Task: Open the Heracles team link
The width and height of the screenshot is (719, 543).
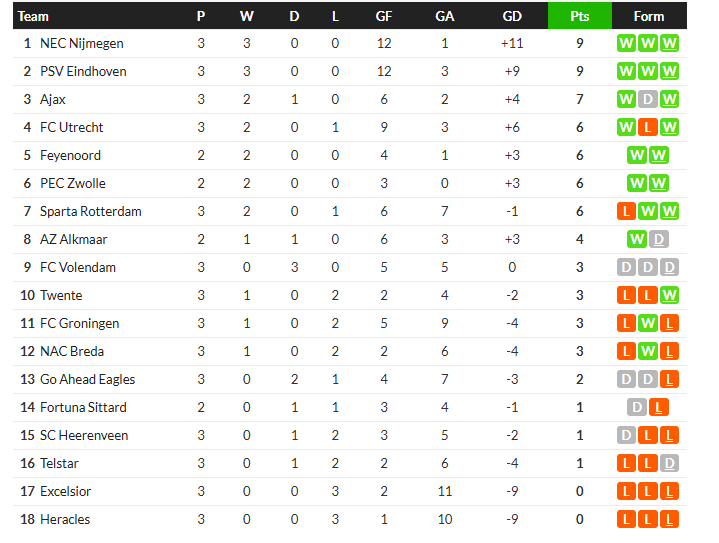Action: click(x=65, y=519)
